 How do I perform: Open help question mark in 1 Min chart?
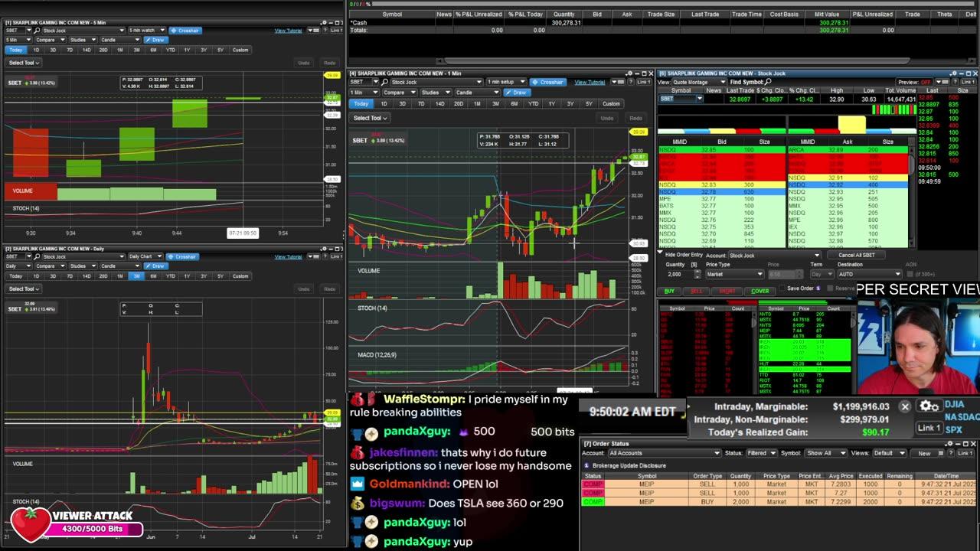(x=630, y=82)
